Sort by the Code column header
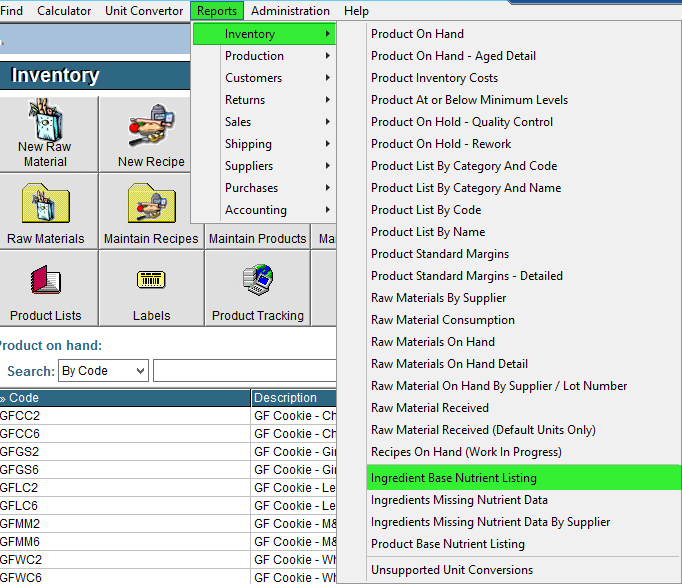The width and height of the screenshot is (682, 584). coord(125,398)
